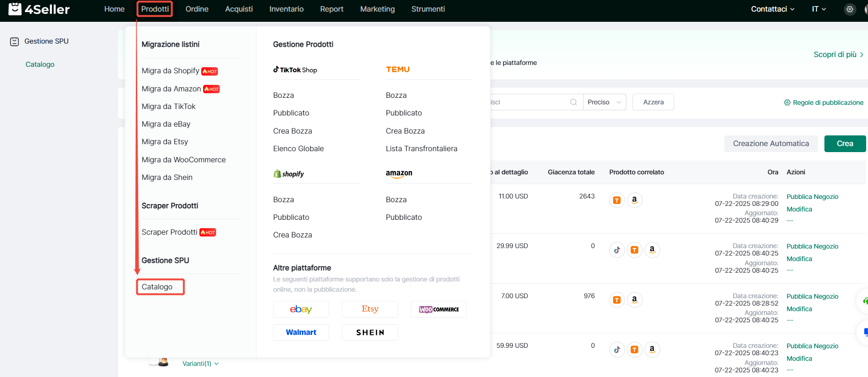The width and height of the screenshot is (868, 377).
Task: Select the Walmart platform tile
Action: point(301,332)
